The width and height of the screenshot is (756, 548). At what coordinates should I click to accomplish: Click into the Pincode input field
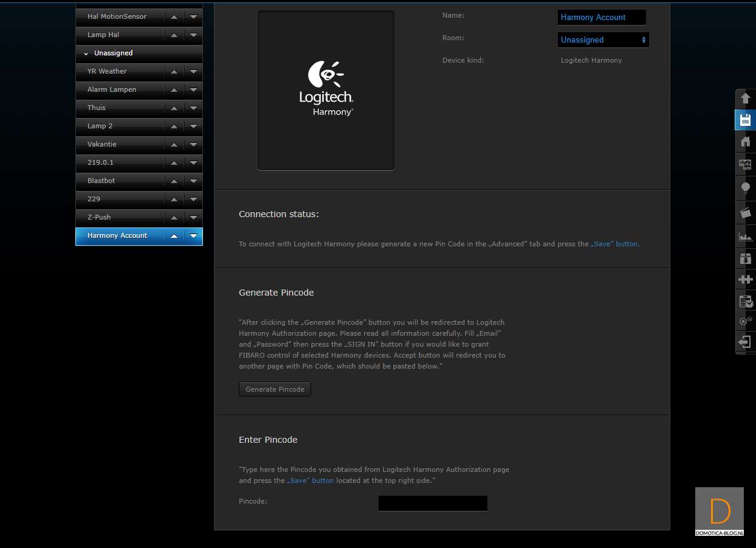click(x=433, y=503)
